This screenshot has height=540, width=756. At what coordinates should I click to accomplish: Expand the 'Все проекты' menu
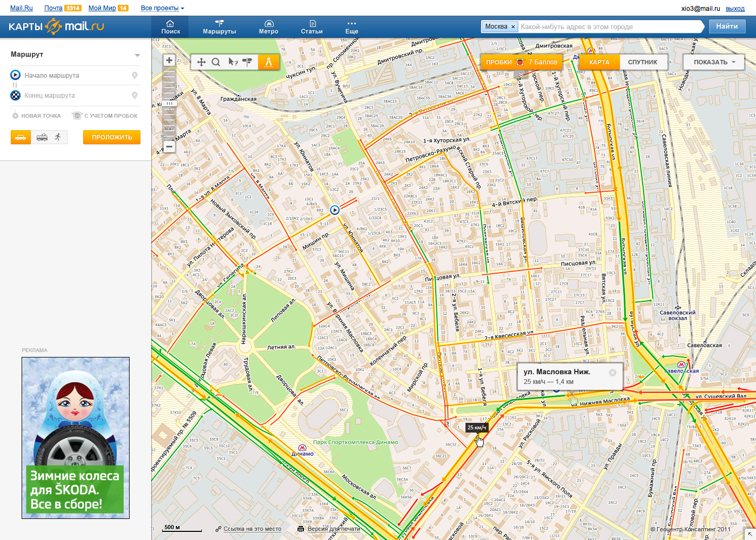(162, 8)
